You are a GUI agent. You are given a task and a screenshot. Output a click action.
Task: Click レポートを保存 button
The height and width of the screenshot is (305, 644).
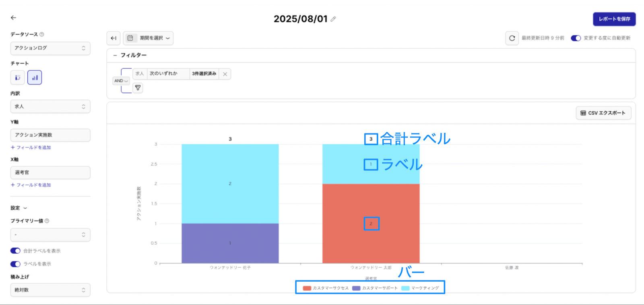[614, 19]
